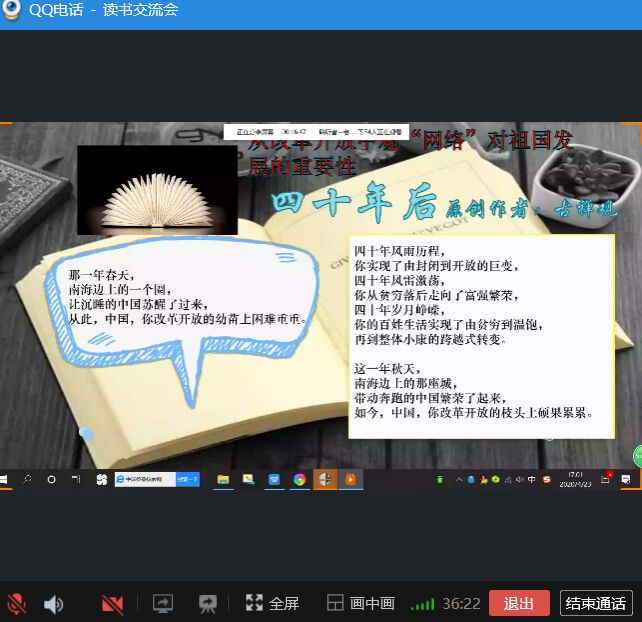The width and height of the screenshot is (642, 622).
Task: Click the Internet Explorer taskbar window
Action: (x=145, y=480)
